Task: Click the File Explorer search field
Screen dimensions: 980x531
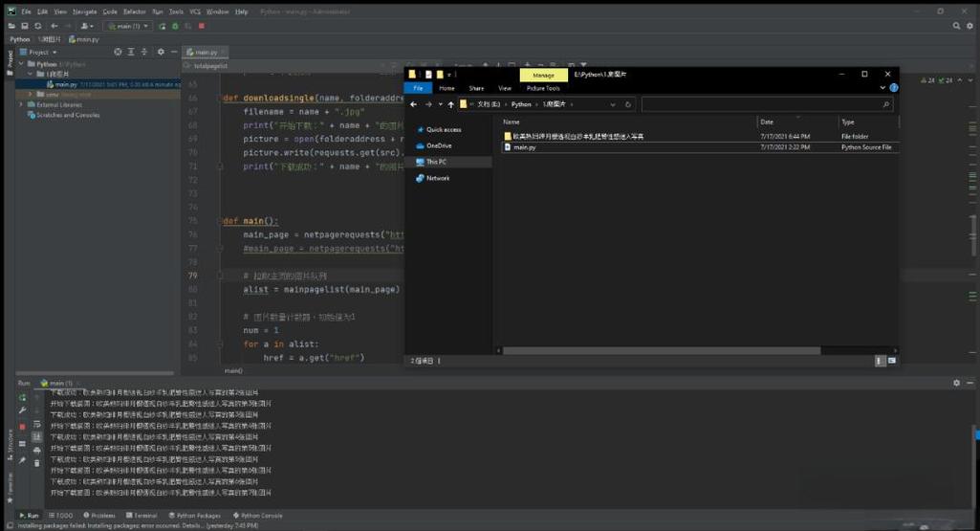Action: click(x=767, y=104)
